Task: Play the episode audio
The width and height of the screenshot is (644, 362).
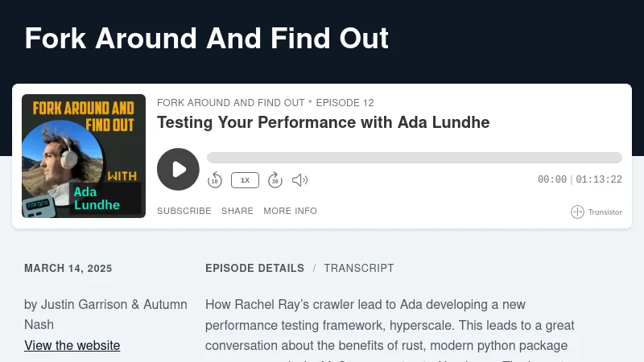Action: [178, 169]
